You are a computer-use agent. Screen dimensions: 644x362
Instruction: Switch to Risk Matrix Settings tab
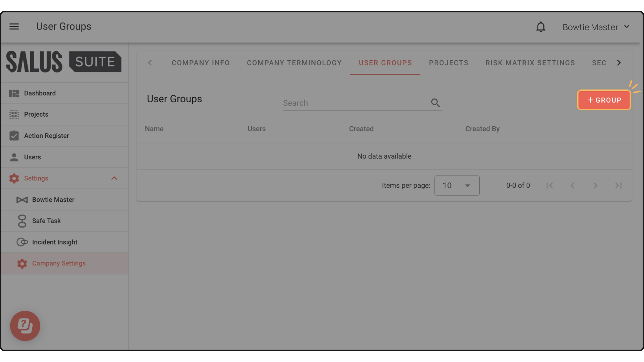tap(530, 63)
